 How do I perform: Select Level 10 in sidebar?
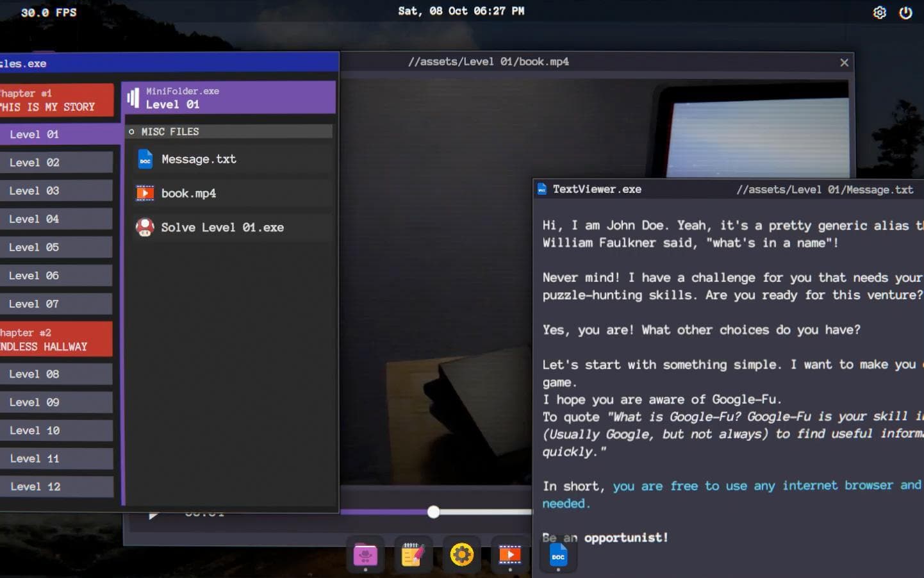click(56, 431)
